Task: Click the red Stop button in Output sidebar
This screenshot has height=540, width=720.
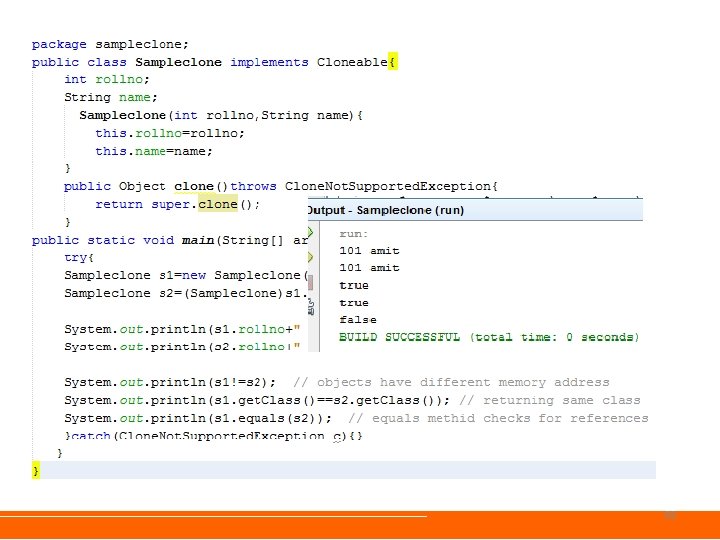Action: tap(310, 282)
